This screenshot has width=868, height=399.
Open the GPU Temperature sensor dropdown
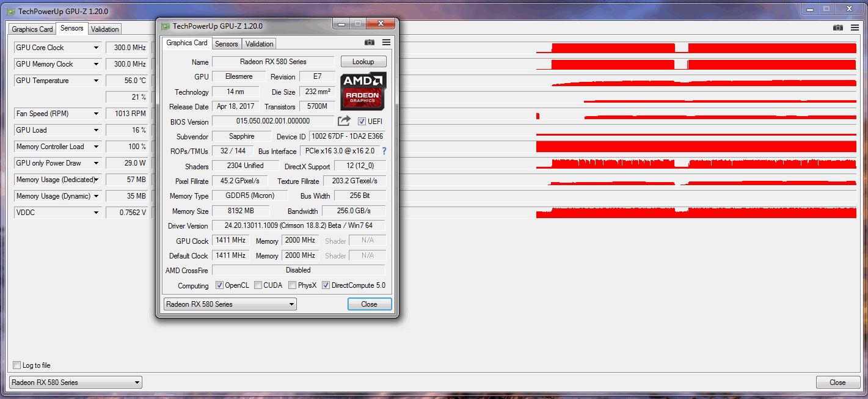96,81
